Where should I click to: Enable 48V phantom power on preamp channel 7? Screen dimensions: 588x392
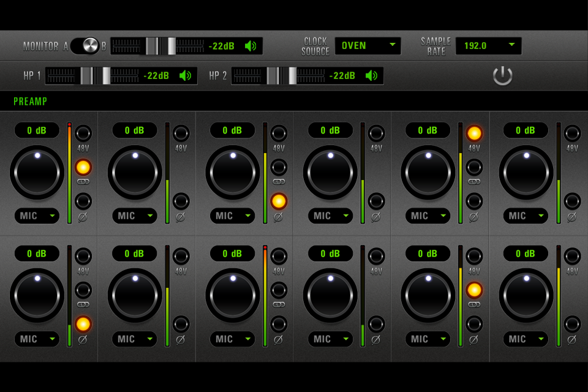83,256
